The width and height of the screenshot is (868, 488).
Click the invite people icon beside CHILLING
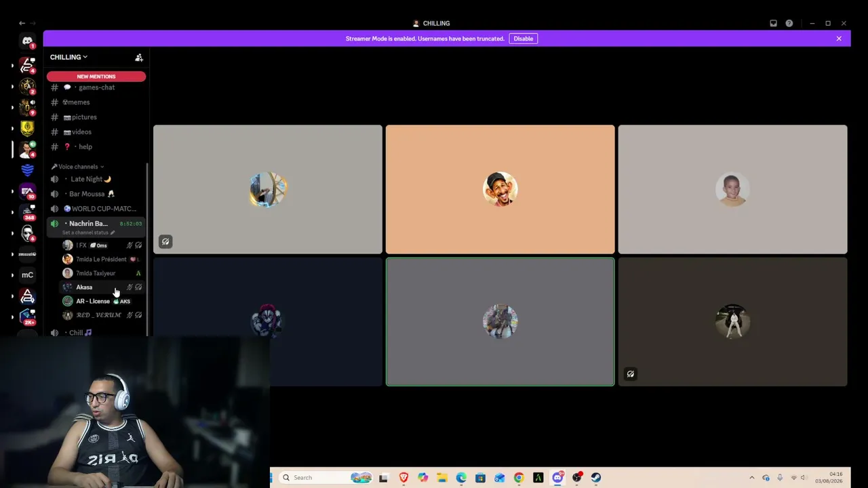[x=139, y=58]
